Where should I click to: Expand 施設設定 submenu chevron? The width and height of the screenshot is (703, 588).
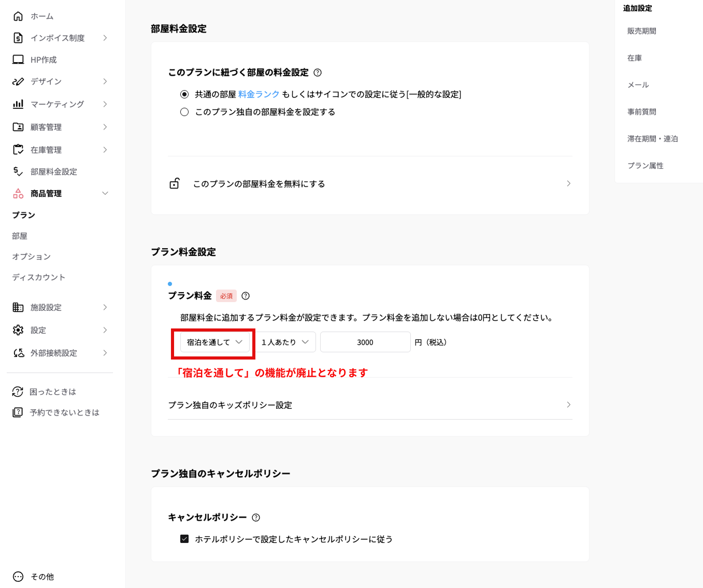(x=105, y=307)
